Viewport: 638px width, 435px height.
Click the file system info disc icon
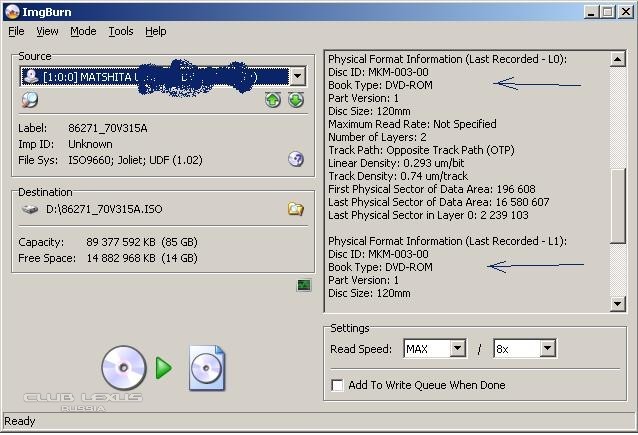(x=296, y=159)
